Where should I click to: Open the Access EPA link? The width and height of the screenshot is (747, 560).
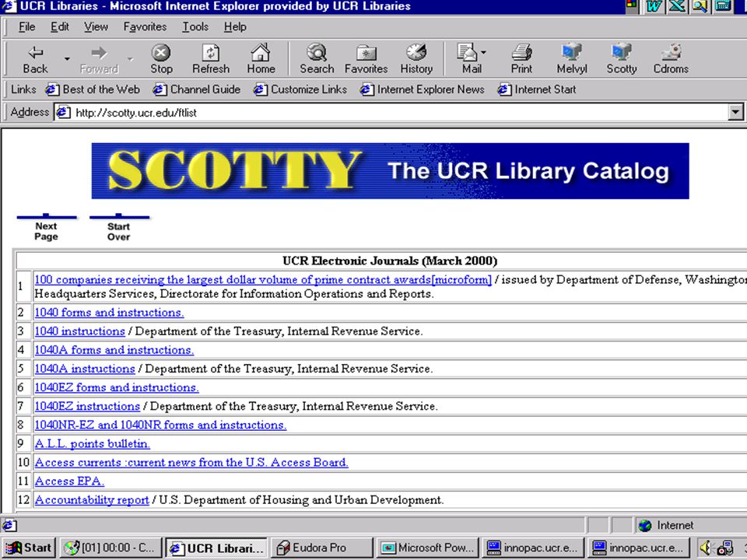[69, 481]
